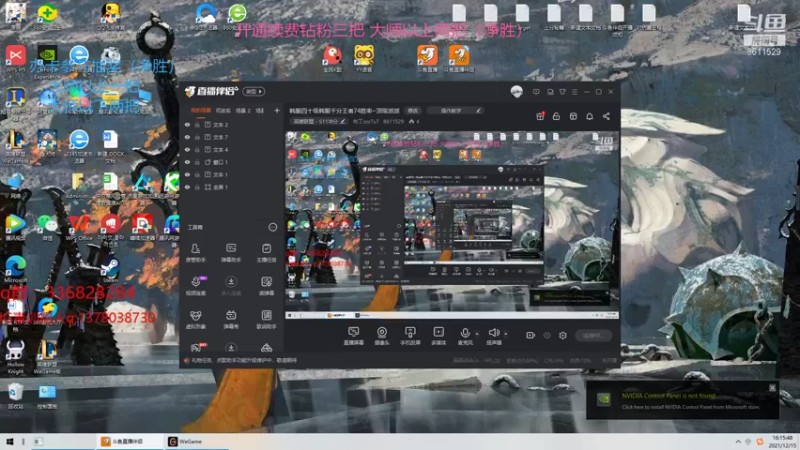The width and height of the screenshot is (800, 450).
Task: Click the 麦克风 microphone icon
Action: tap(465, 333)
